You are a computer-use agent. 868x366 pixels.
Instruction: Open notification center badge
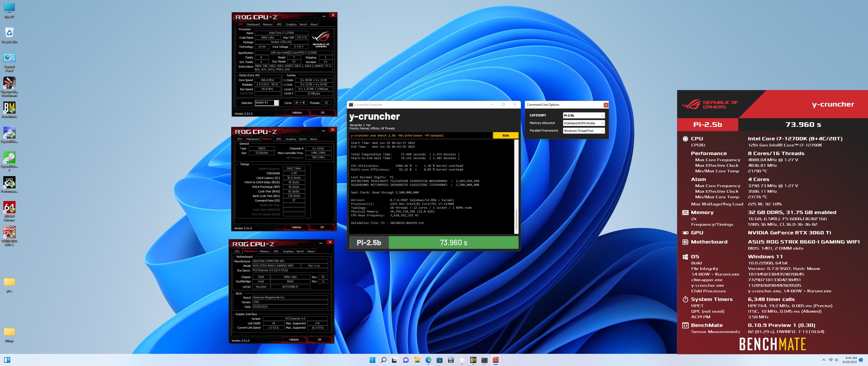[861, 360]
